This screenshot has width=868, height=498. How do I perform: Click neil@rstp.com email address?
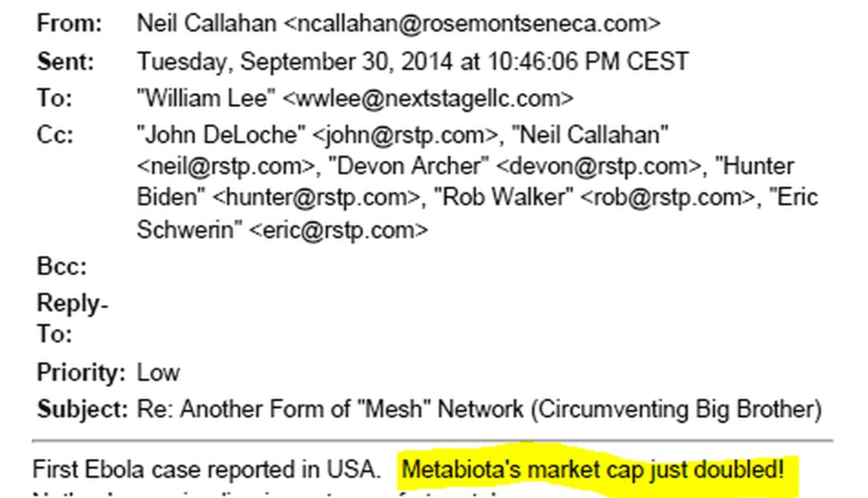(226, 167)
